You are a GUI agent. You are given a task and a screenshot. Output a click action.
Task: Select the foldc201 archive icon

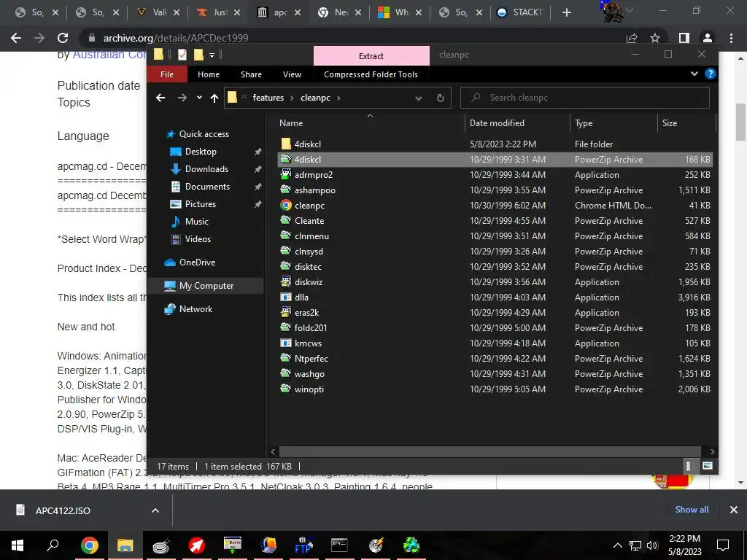click(286, 327)
